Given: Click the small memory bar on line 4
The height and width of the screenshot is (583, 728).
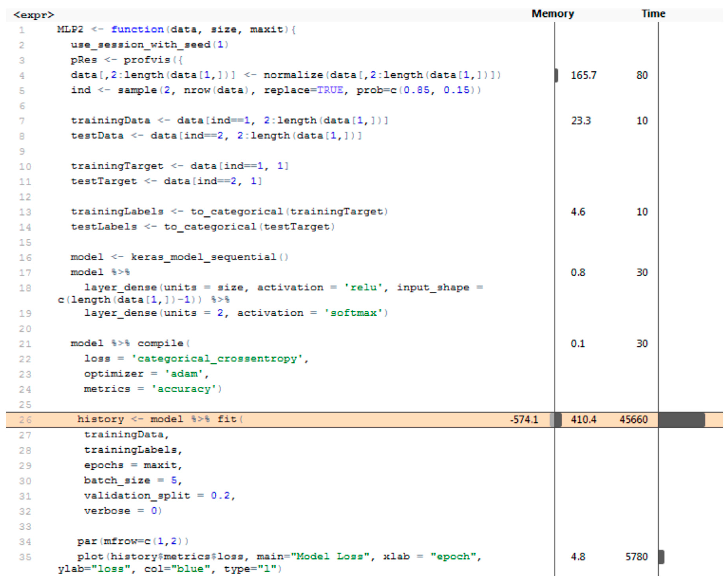Looking at the screenshot, I should (x=556, y=75).
